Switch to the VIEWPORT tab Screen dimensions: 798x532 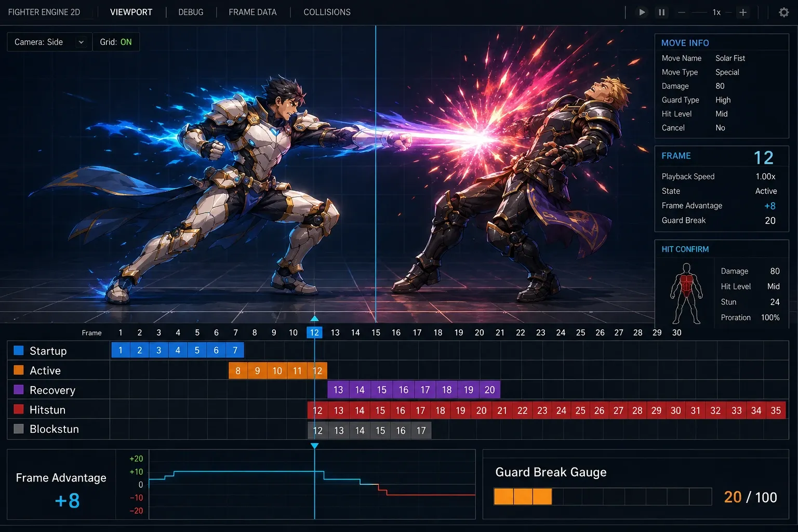pyautogui.click(x=131, y=12)
